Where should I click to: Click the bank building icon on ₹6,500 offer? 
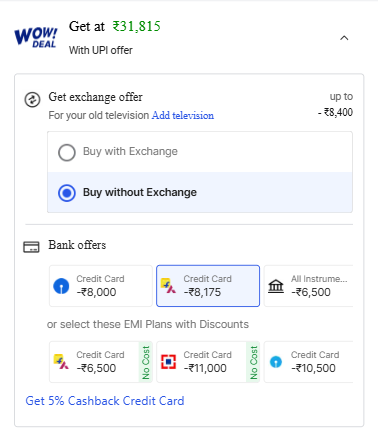[276, 286]
